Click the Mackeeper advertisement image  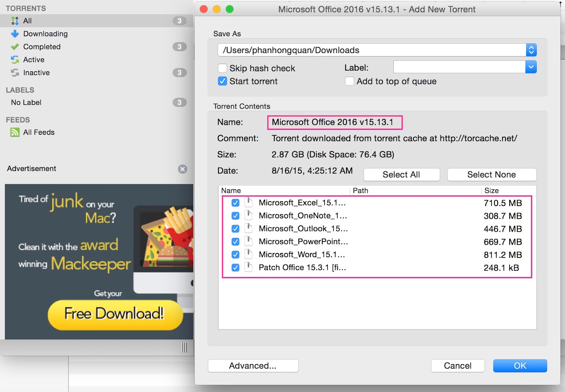click(x=99, y=261)
